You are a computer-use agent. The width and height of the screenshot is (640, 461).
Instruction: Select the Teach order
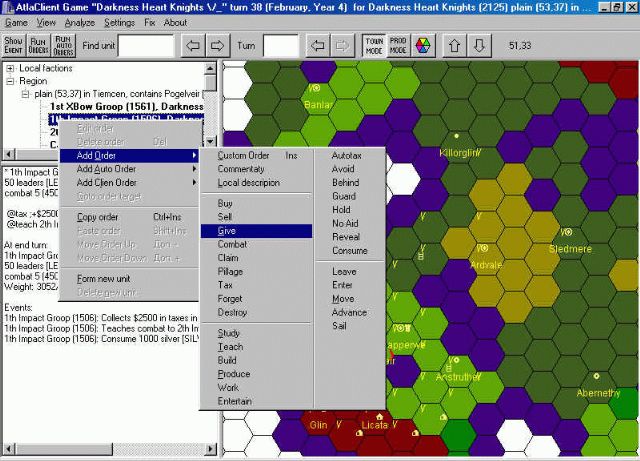click(257, 347)
